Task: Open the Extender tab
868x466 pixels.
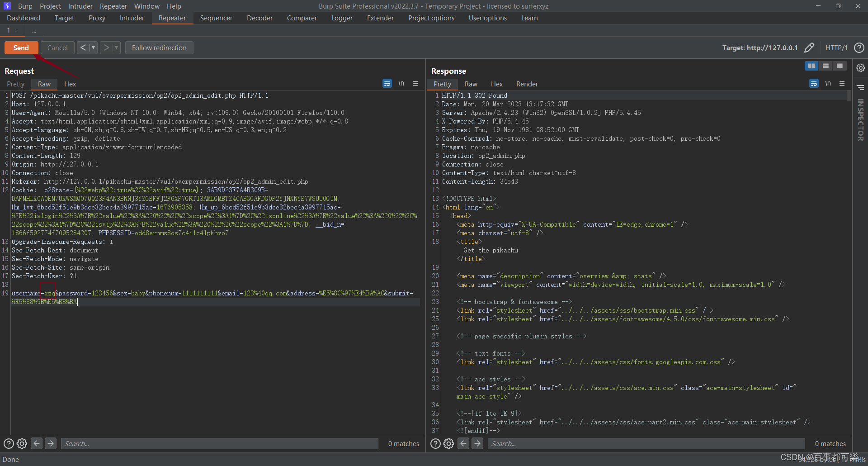Action: click(380, 18)
